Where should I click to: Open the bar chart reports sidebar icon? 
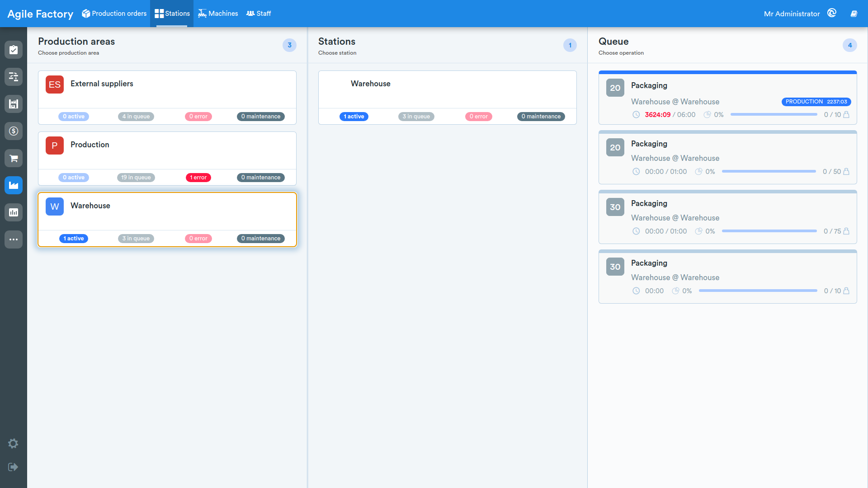point(14,212)
